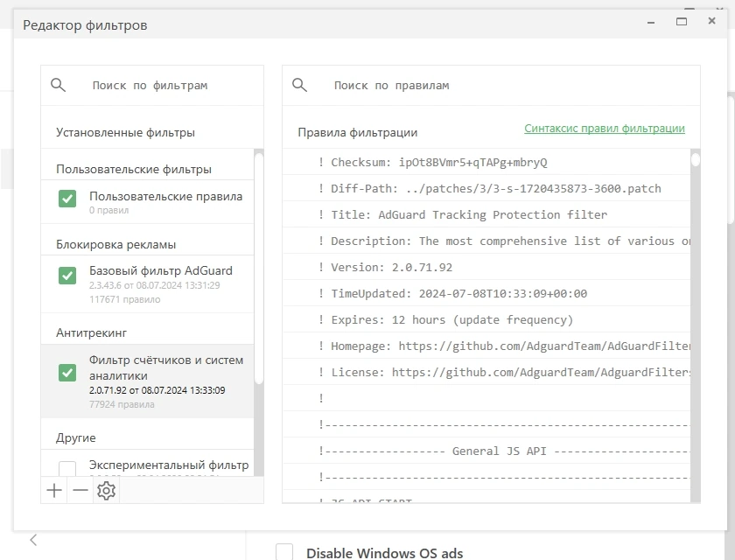The height and width of the screenshot is (560, 735).
Task: Click the remove filter minus icon
Action: (80, 490)
